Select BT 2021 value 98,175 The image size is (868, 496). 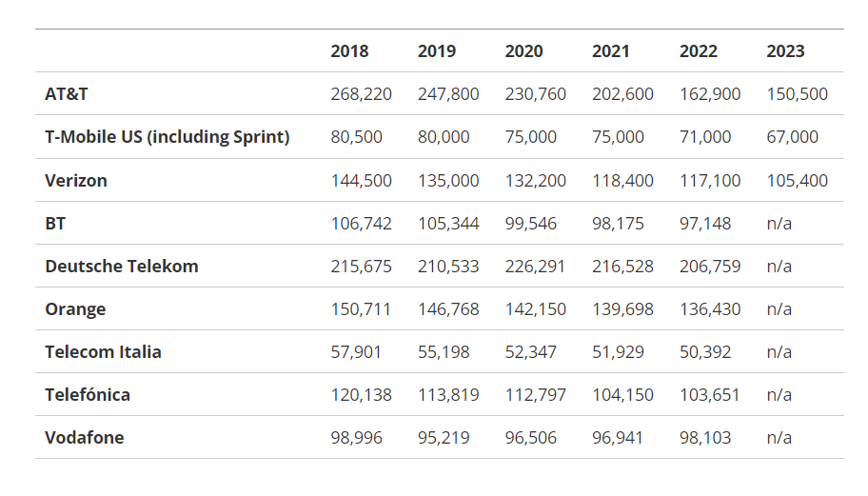click(x=618, y=223)
